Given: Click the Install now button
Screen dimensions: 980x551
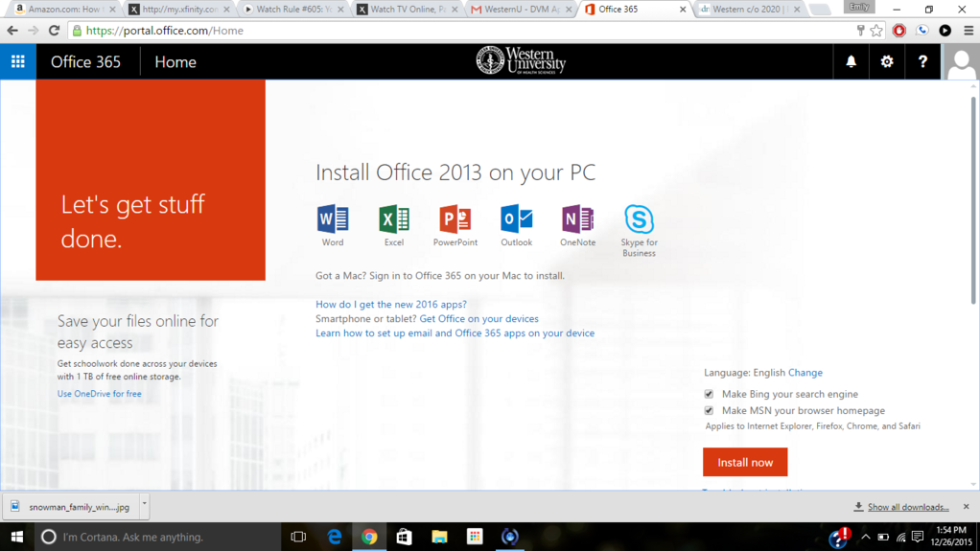Looking at the screenshot, I should tap(745, 462).
